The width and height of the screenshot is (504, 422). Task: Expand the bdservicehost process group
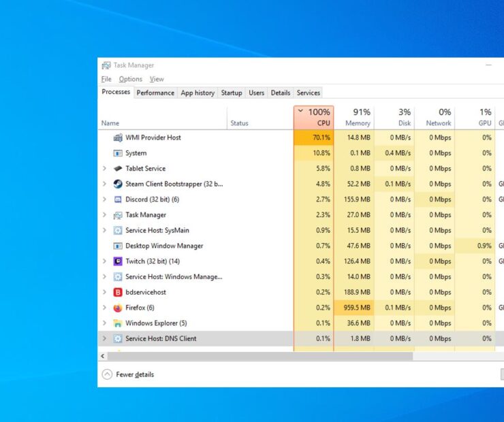(104, 292)
